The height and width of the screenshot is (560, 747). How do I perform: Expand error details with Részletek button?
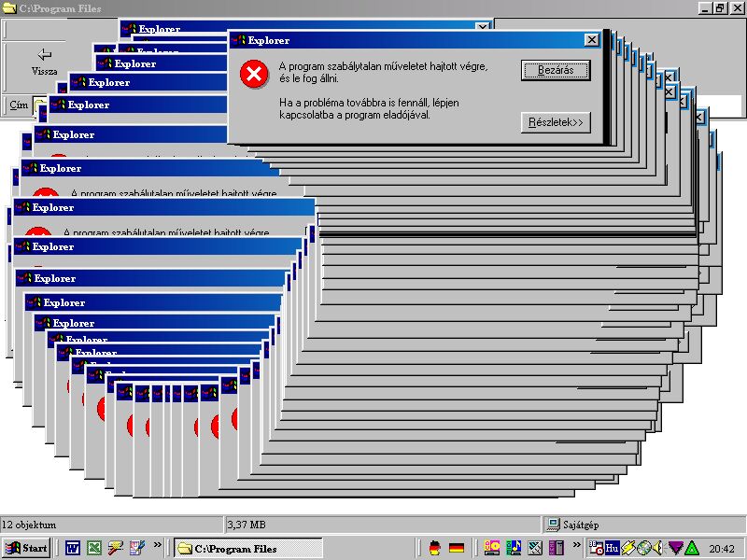coord(556,122)
